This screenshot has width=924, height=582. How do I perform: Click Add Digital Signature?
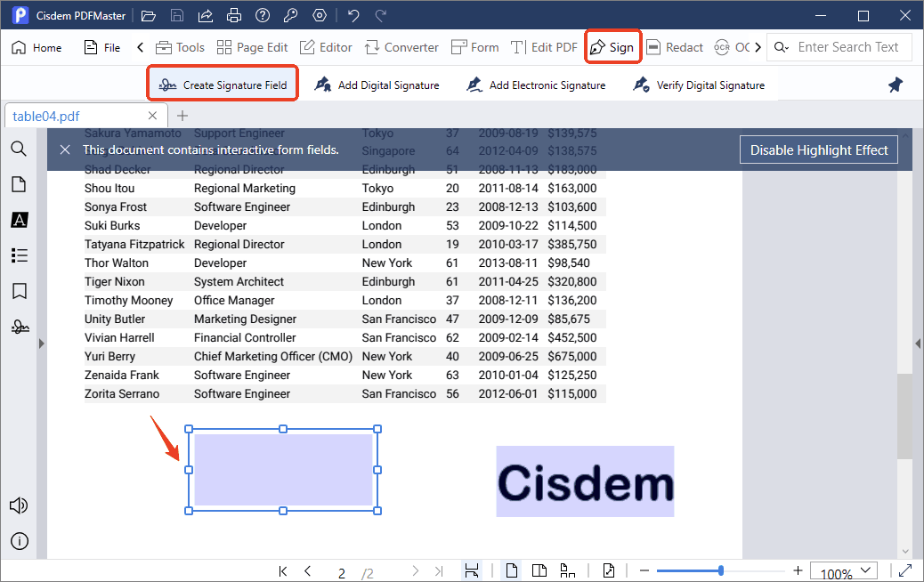(377, 85)
